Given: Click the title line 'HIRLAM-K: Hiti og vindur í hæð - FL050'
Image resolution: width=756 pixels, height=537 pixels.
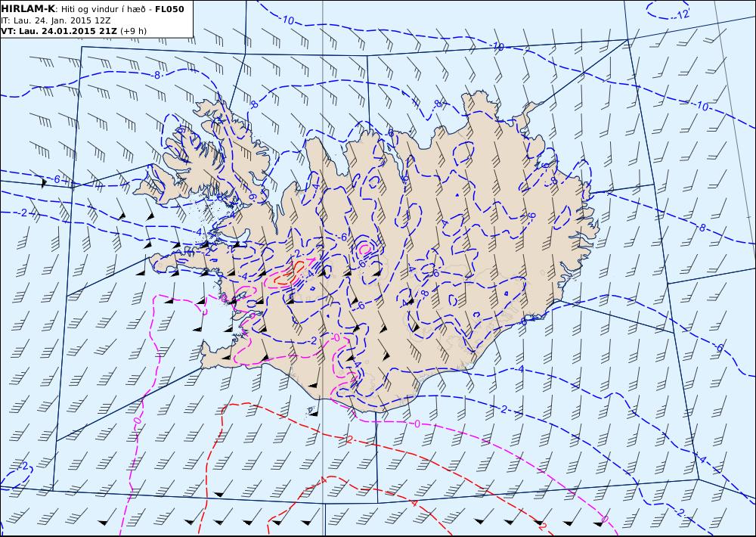Looking at the screenshot, I should [x=92, y=9].
